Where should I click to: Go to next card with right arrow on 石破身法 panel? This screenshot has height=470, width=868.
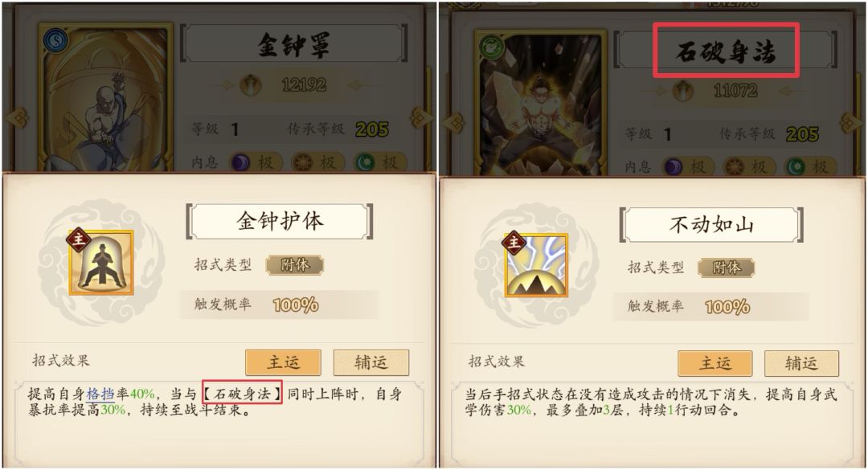[853, 122]
